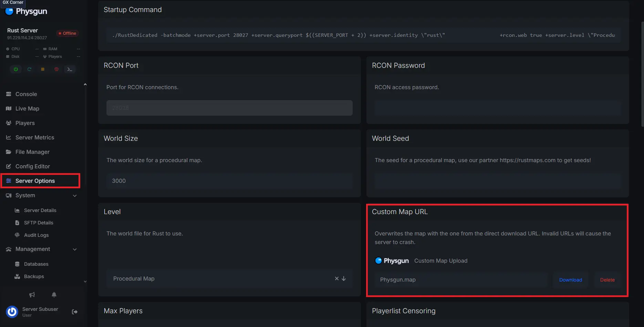
Task: Open announcements via the megaphone icon
Action: (x=32, y=295)
